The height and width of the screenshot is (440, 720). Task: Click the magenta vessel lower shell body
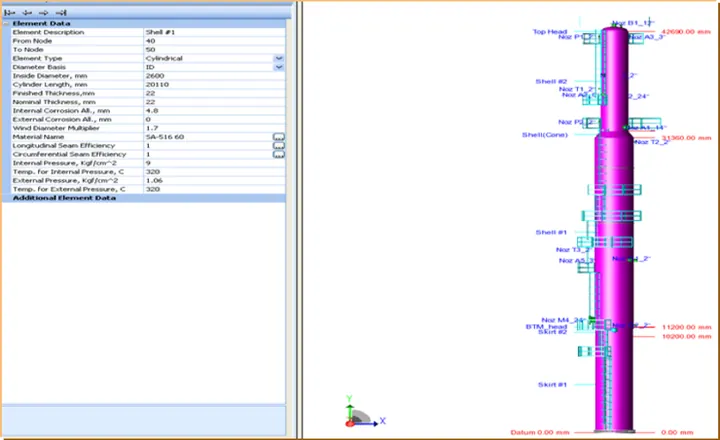(x=614, y=230)
